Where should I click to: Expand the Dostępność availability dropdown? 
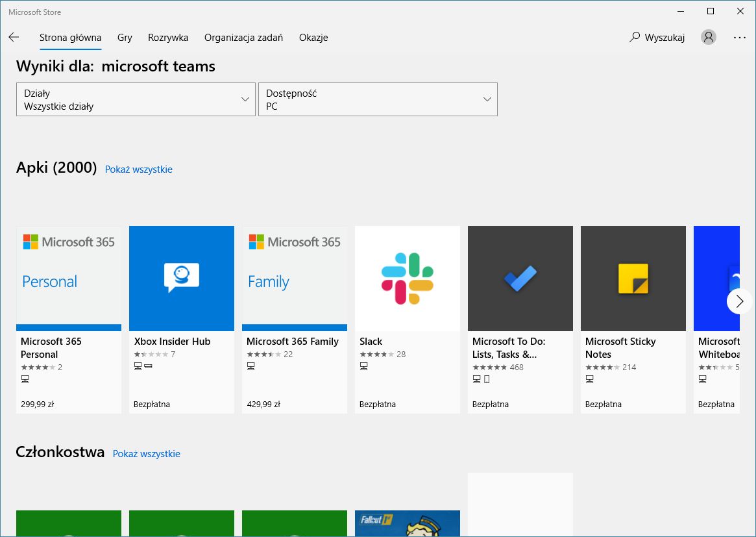coord(378,99)
